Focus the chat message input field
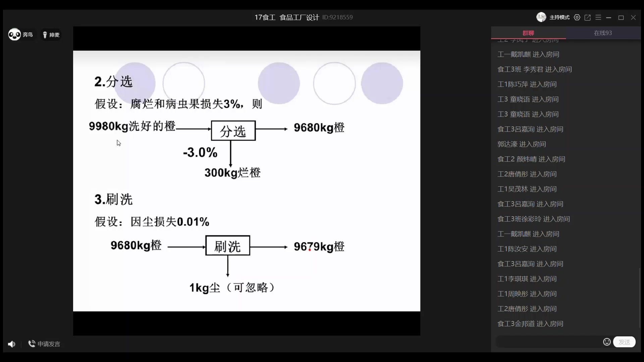Screen dimensions: 644x362 click(x=549, y=342)
